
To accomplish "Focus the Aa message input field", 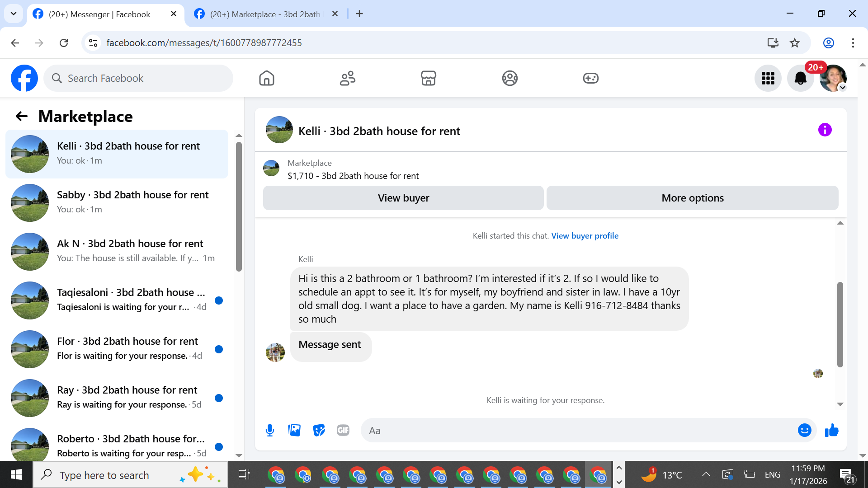I will [579, 430].
